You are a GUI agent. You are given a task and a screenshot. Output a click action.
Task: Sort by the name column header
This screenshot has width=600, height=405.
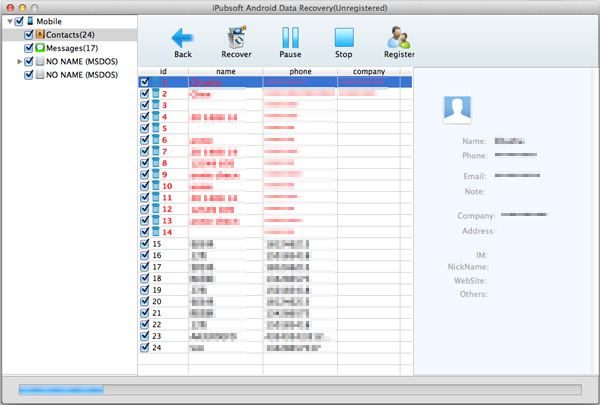click(225, 71)
